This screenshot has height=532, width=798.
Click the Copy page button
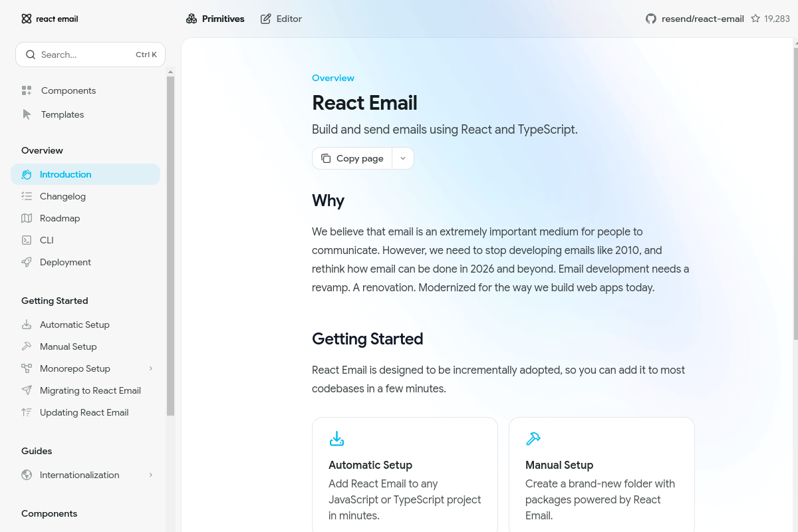(x=352, y=158)
